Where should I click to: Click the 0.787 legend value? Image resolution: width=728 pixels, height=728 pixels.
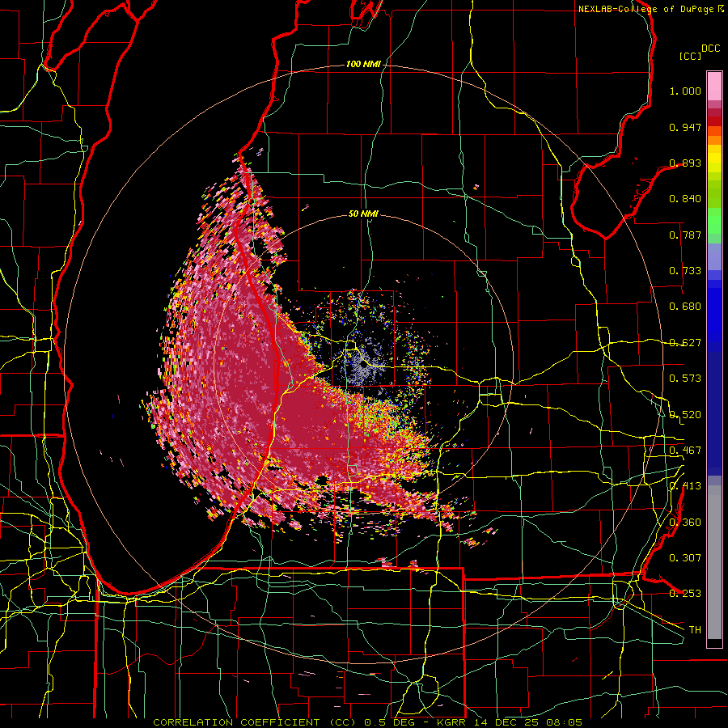pos(685,235)
